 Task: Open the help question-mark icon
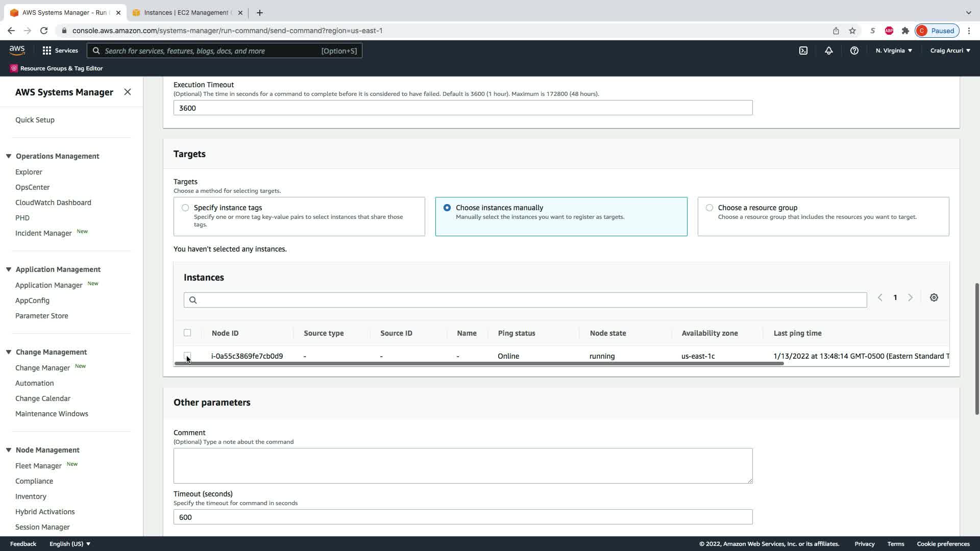(854, 51)
